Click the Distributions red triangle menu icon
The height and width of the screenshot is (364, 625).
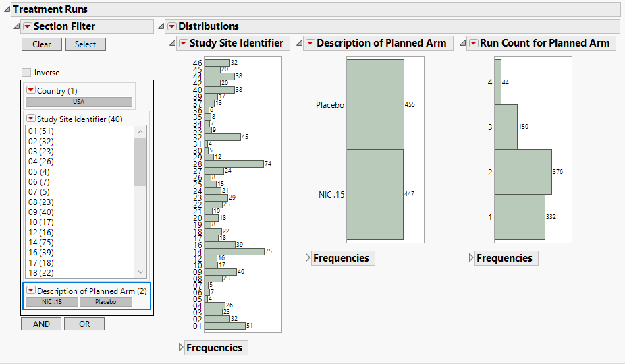pos(172,26)
